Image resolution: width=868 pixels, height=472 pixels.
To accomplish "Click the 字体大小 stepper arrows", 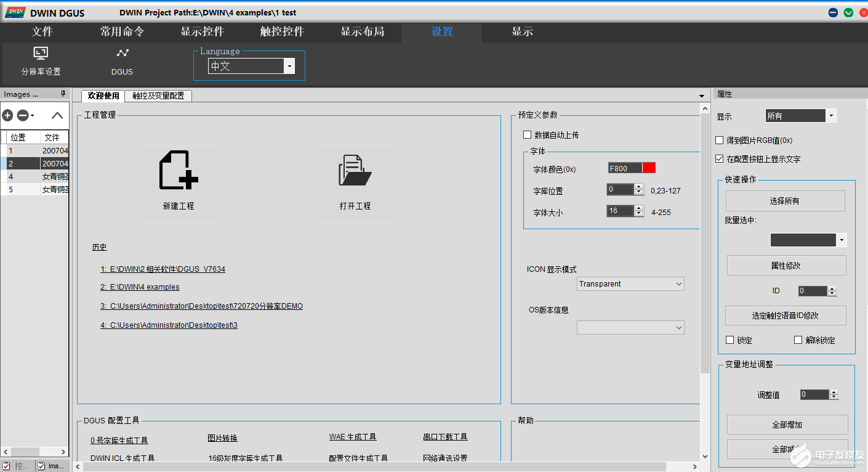I will click(x=638, y=211).
